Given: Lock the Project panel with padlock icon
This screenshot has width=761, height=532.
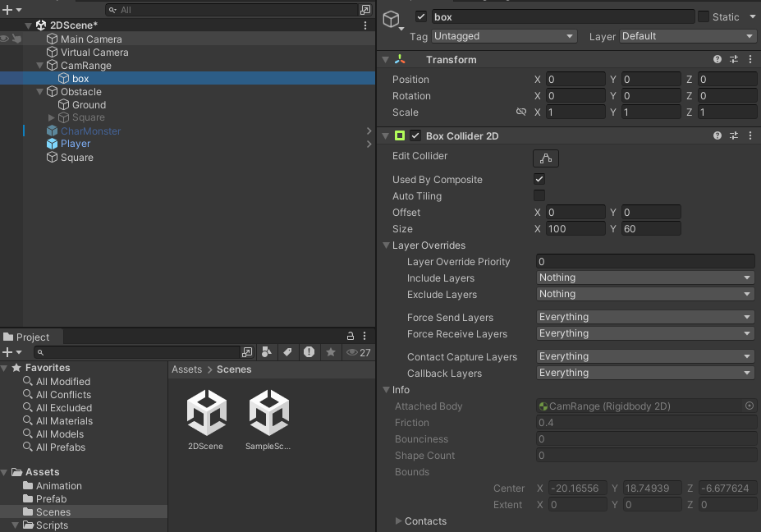Looking at the screenshot, I should 351,337.
